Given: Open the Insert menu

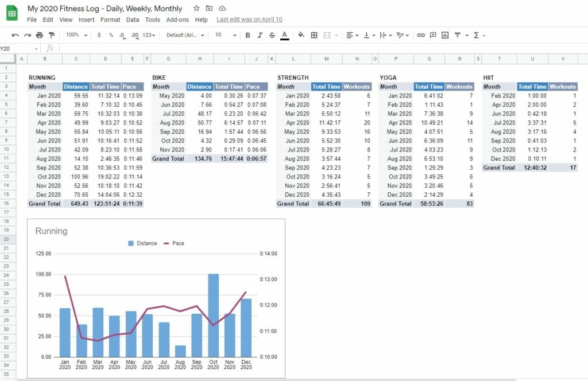Looking at the screenshot, I should point(86,20).
